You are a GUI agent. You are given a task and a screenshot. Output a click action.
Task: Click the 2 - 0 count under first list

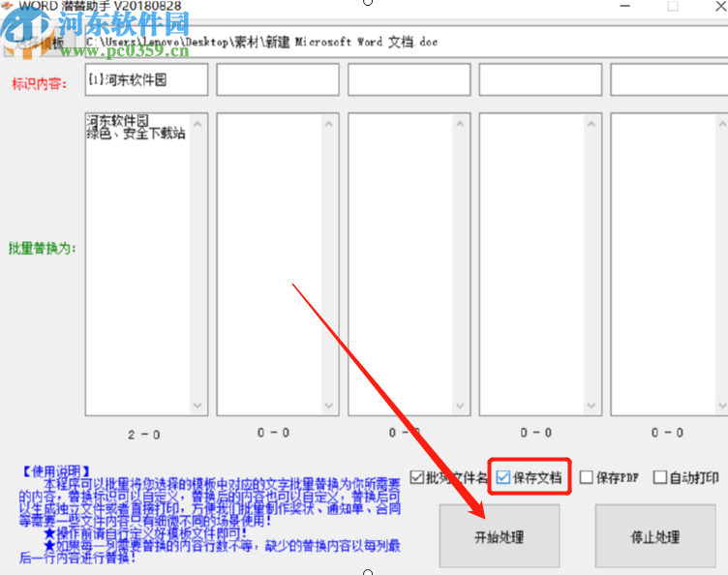click(x=144, y=435)
